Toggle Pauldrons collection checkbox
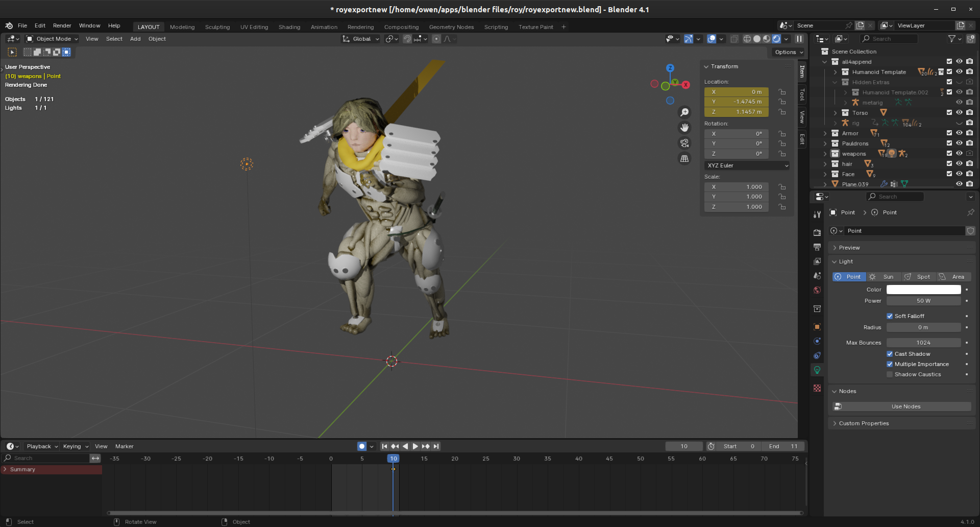The width and height of the screenshot is (980, 527). [x=949, y=143]
